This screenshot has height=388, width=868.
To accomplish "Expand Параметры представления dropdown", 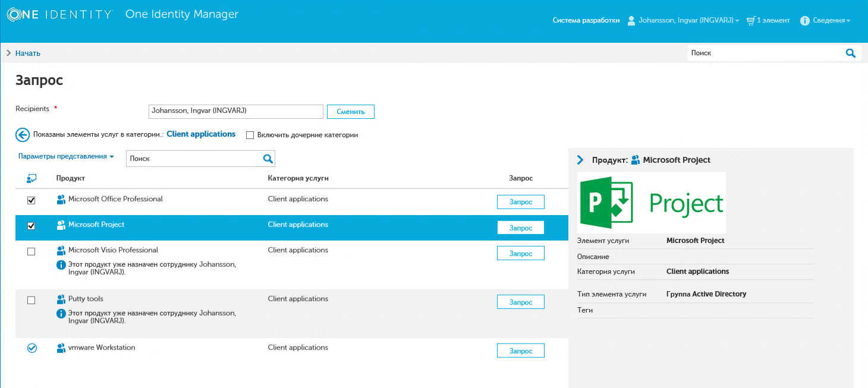I will click(x=66, y=157).
